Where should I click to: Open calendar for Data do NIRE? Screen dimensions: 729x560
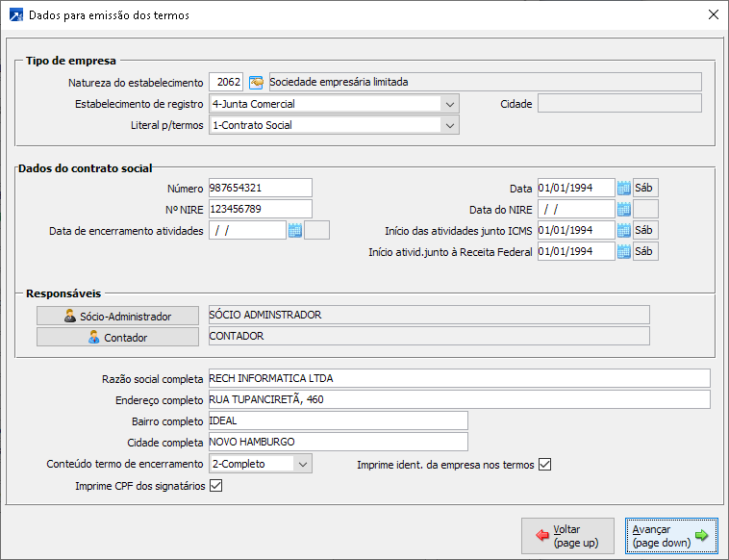(623, 210)
